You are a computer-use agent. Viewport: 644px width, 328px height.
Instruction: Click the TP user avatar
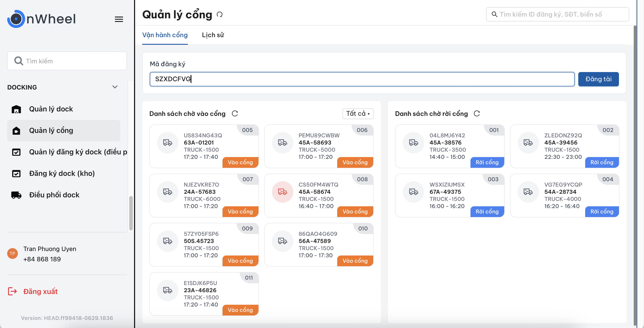(x=13, y=253)
